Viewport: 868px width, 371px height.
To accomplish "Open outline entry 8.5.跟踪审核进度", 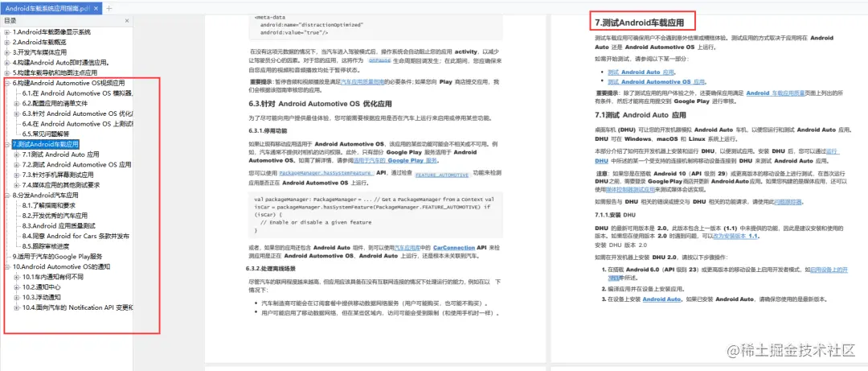I will point(46,246).
